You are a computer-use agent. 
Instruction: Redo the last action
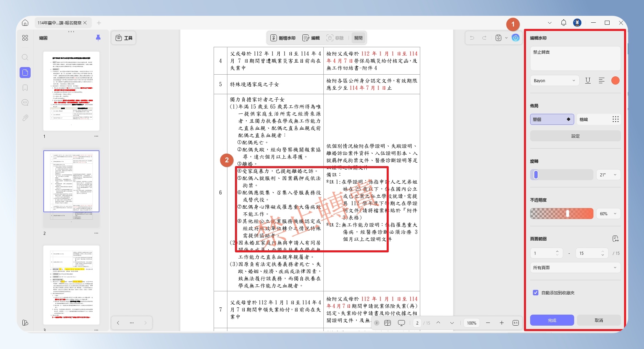484,38
